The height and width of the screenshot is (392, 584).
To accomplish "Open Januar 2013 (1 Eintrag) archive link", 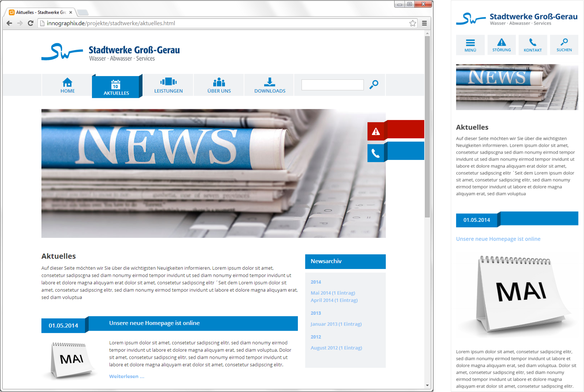I will pyautogui.click(x=336, y=324).
